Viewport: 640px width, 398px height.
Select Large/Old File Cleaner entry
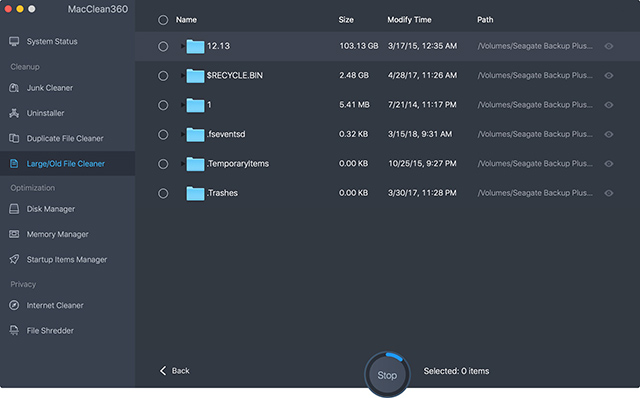coord(66,164)
